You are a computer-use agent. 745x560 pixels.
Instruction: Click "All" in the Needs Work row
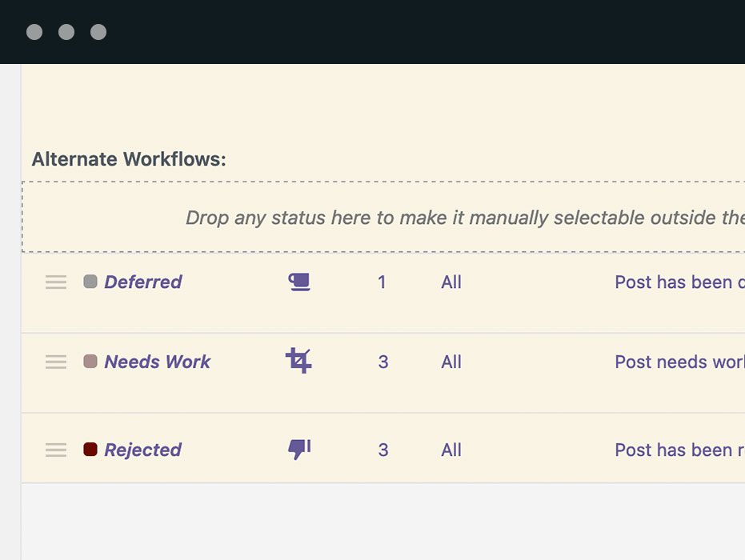coord(451,362)
